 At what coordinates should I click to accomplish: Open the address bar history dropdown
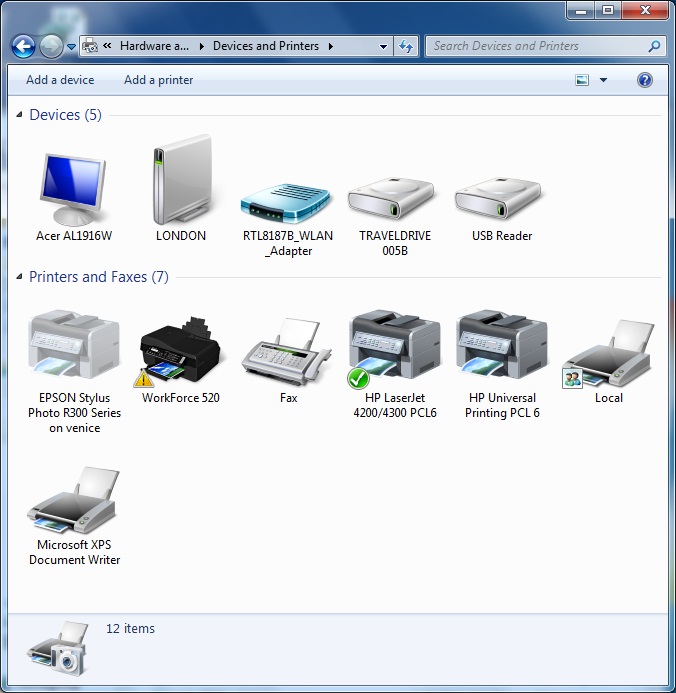tap(383, 46)
